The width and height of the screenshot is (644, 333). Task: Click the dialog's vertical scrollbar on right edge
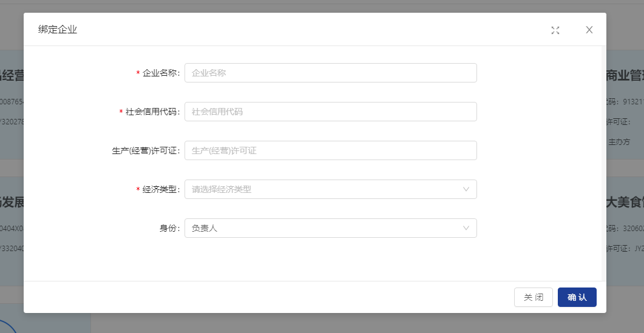coord(603,163)
